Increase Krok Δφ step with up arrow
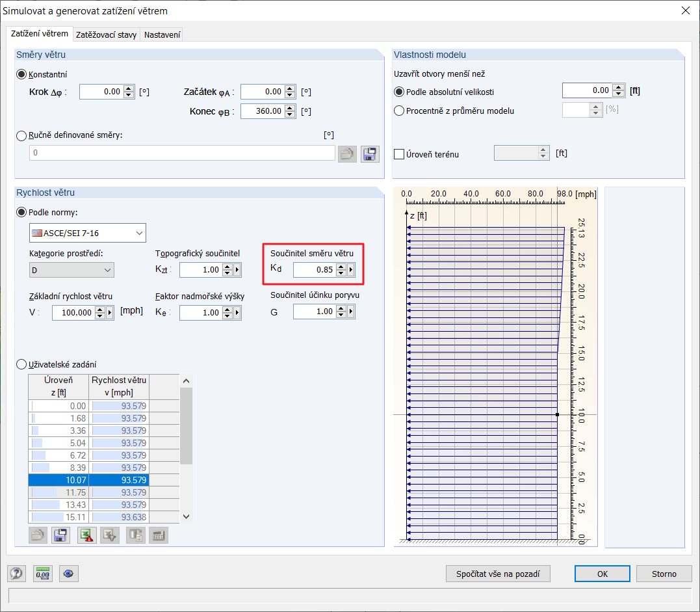Screen dimensions: 700x612 coord(129,88)
